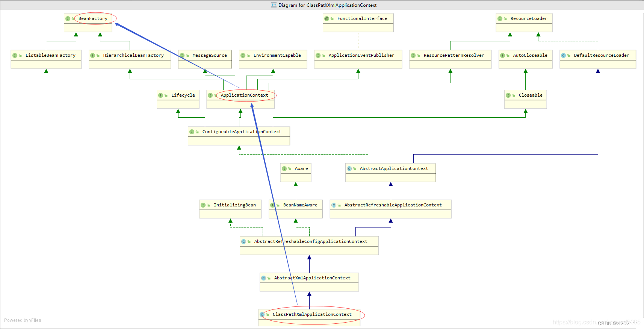Select the ListableBeanFactory node label

(50, 55)
